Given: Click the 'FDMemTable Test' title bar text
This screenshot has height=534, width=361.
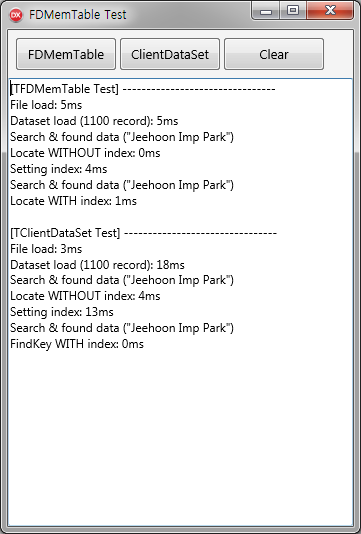Looking at the screenshot, I should [x=78, y=15].
